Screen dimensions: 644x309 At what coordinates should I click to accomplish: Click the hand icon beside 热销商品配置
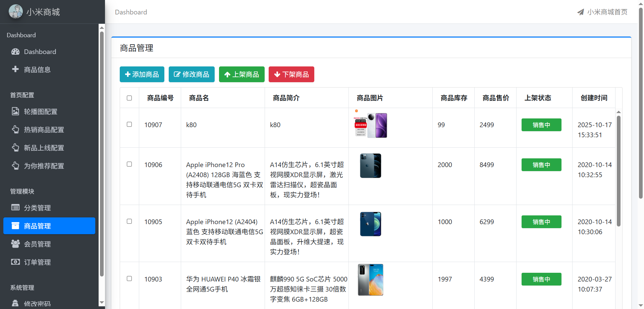click(x=15, y=130)
